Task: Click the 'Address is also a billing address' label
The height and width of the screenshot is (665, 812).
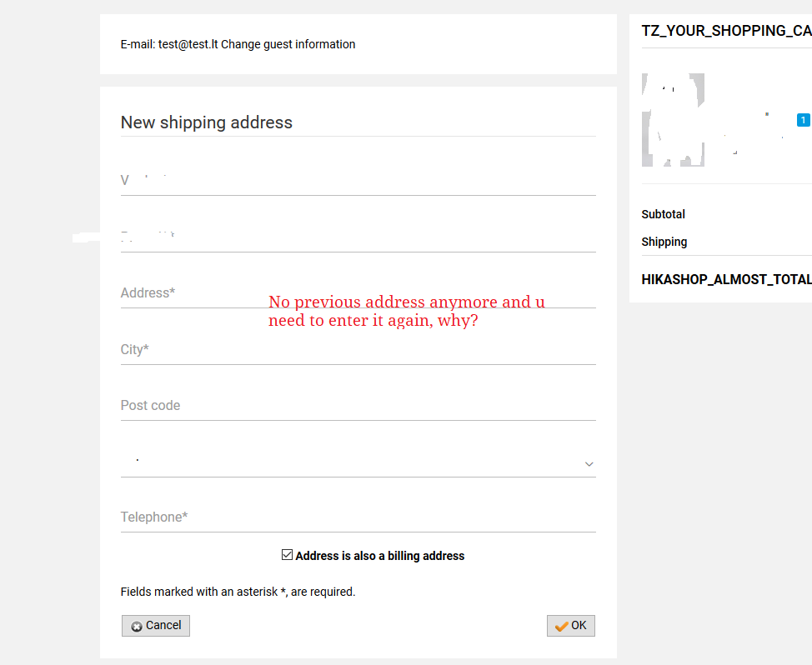Action: tap(379, 556)
